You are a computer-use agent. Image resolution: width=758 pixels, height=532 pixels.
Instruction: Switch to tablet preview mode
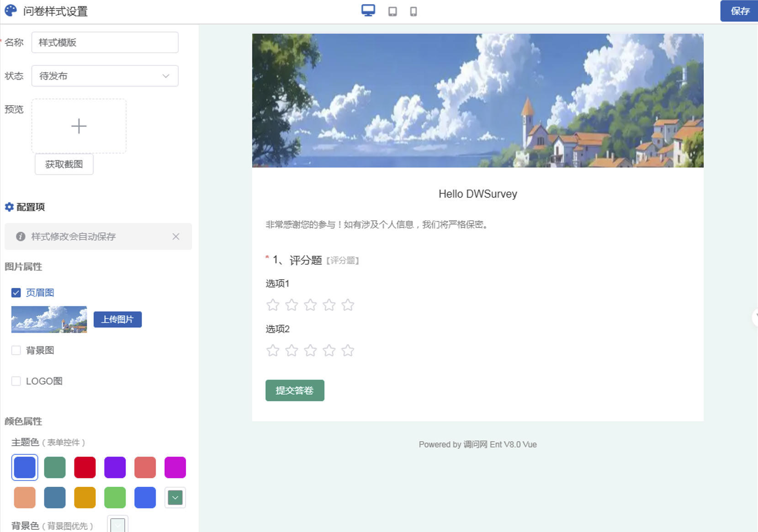pyautogui.click(x=392, y=11)
